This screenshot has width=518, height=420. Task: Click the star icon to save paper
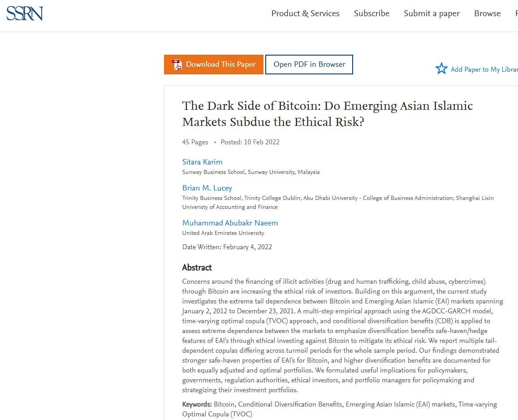(x=441, y=69)
